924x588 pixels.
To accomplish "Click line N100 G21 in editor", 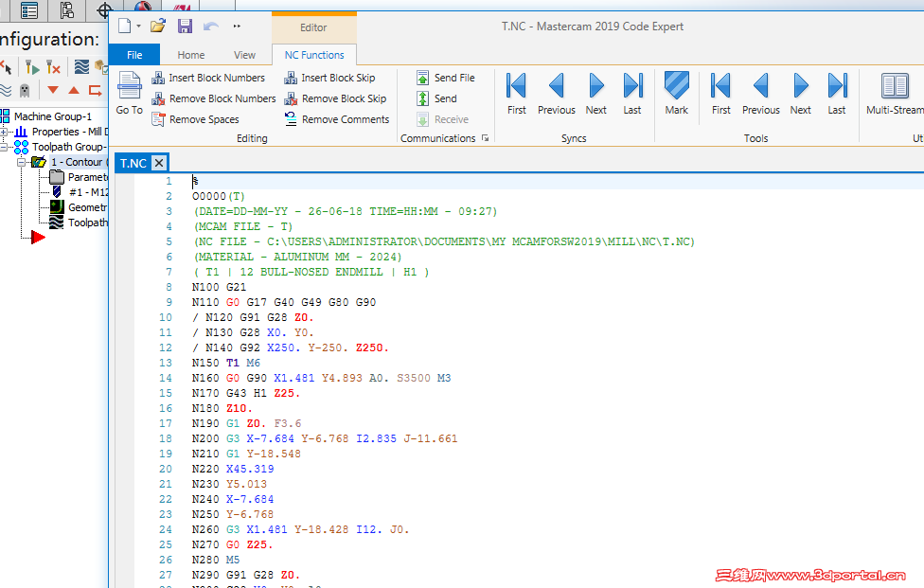I will 220,287.
